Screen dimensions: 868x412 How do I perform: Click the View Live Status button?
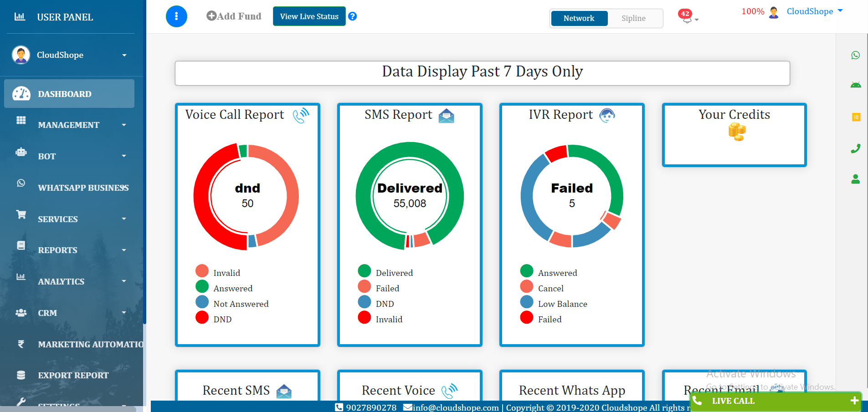pos(309,16)
